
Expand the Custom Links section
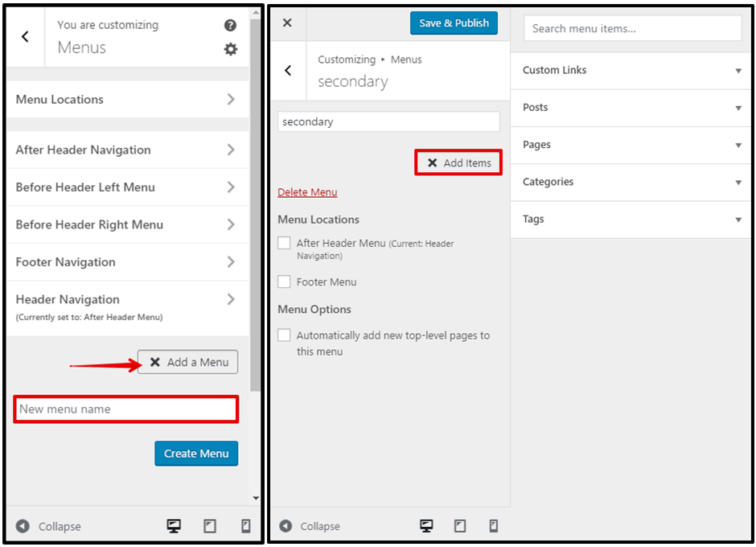631,71
